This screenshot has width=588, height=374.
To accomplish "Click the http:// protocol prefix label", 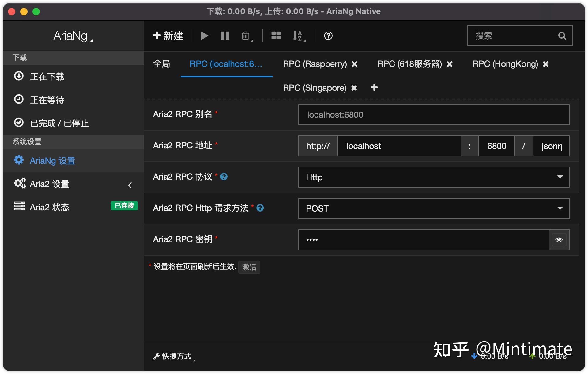I will point(318,146).
